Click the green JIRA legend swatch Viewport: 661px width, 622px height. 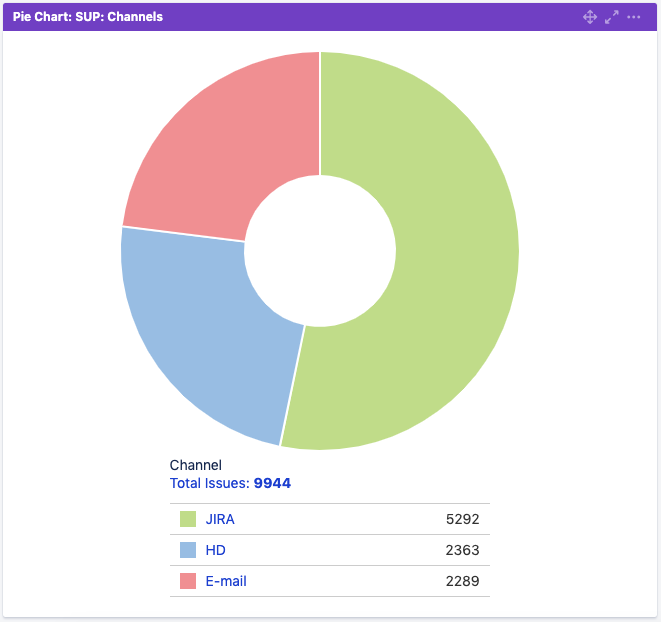tap(188, 519)
